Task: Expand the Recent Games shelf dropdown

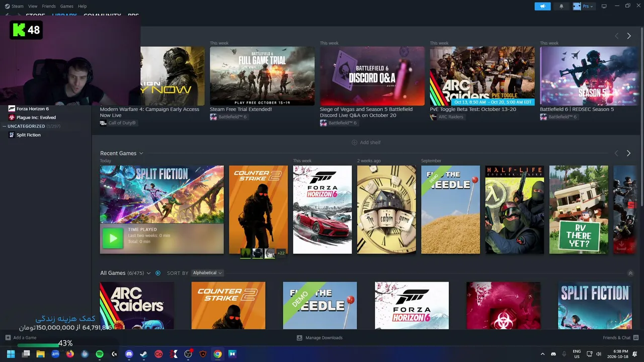Action: 141,153
